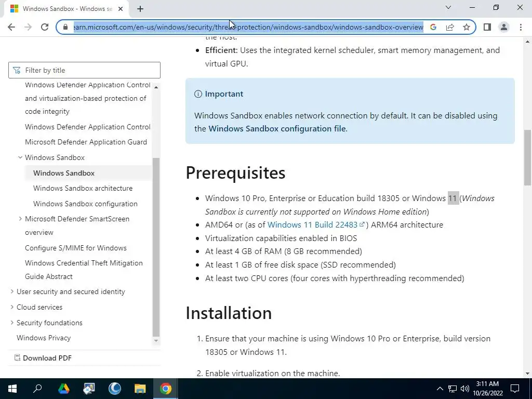The image size is (532, 399).
Task: Open File Explorer from taskbar
Action: point(140,389)
